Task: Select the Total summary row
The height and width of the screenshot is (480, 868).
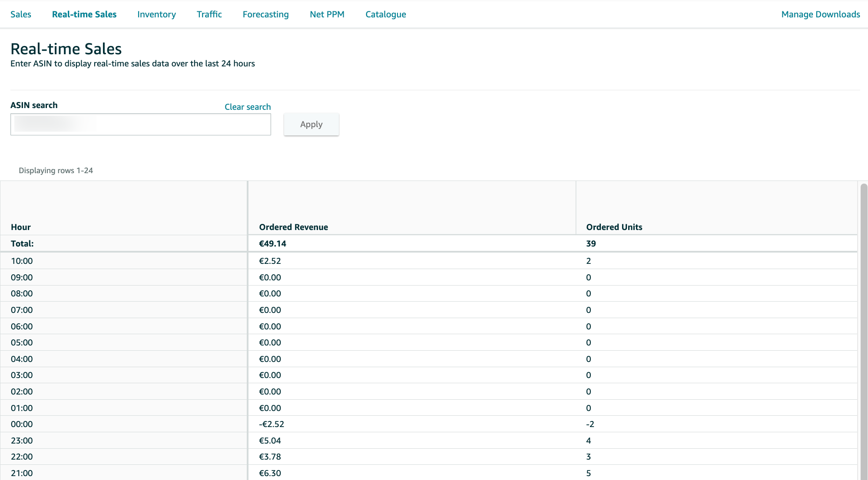Action: tap(124, 243)
